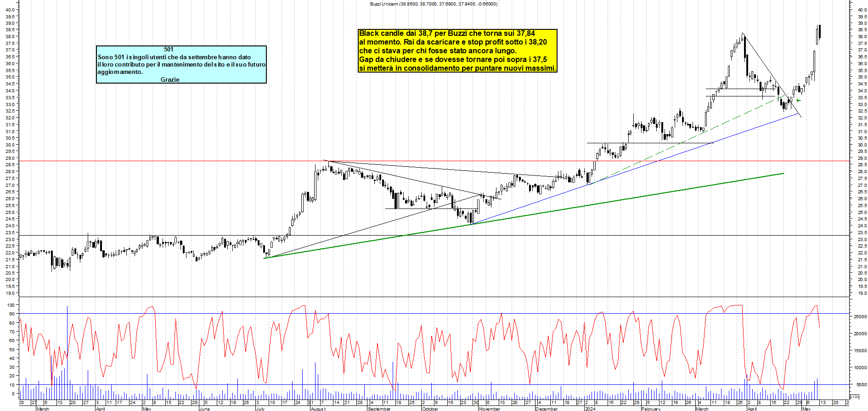Click the line "che ci stava per chi fosse stato"

click(x=438, y=51)
